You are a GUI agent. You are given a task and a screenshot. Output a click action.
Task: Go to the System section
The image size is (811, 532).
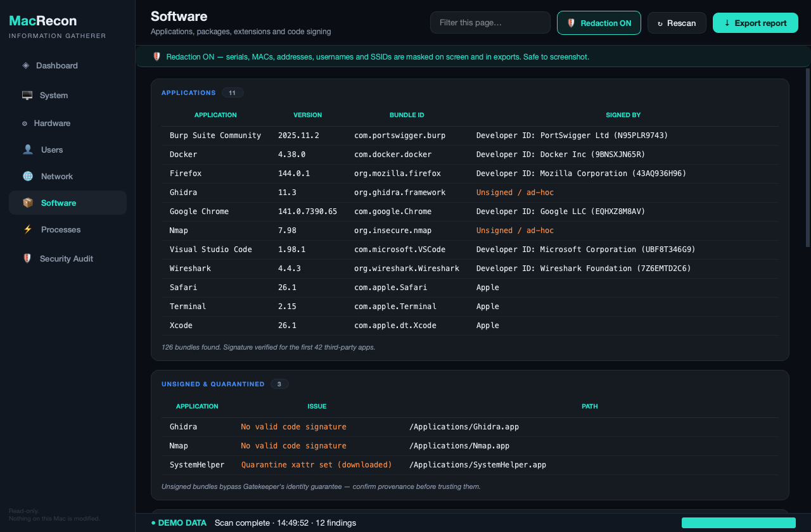pyautogui.click(x=68, y=95)
